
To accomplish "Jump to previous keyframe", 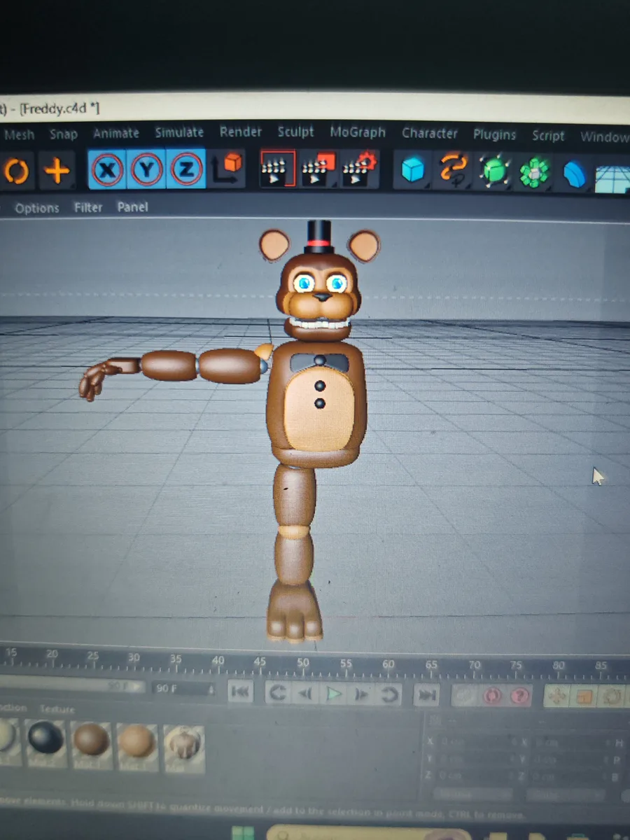I will click(278, 693).
